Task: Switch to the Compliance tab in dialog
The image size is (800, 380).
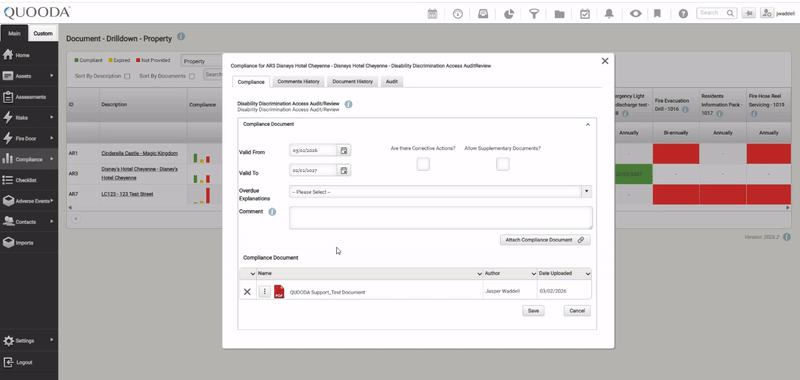Action: point(251,82)
